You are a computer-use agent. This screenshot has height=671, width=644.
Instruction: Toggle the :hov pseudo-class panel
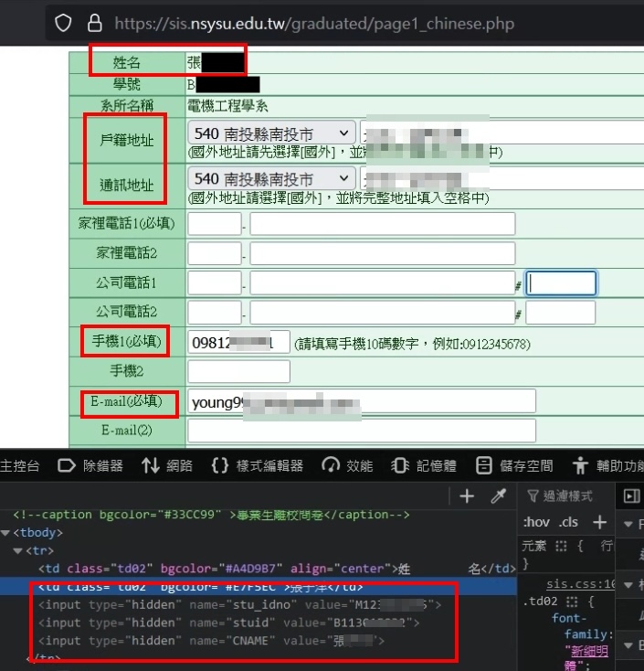point(536,522)
